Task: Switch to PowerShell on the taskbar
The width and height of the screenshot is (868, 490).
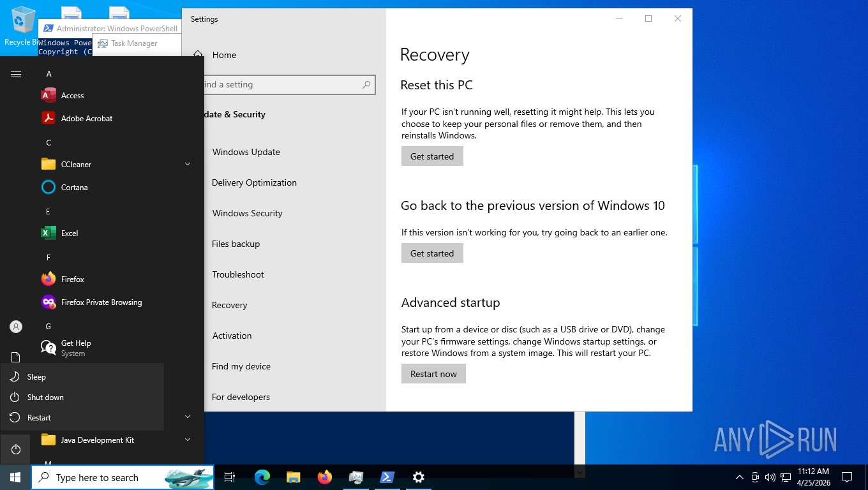Action: (x=387, y=477)
